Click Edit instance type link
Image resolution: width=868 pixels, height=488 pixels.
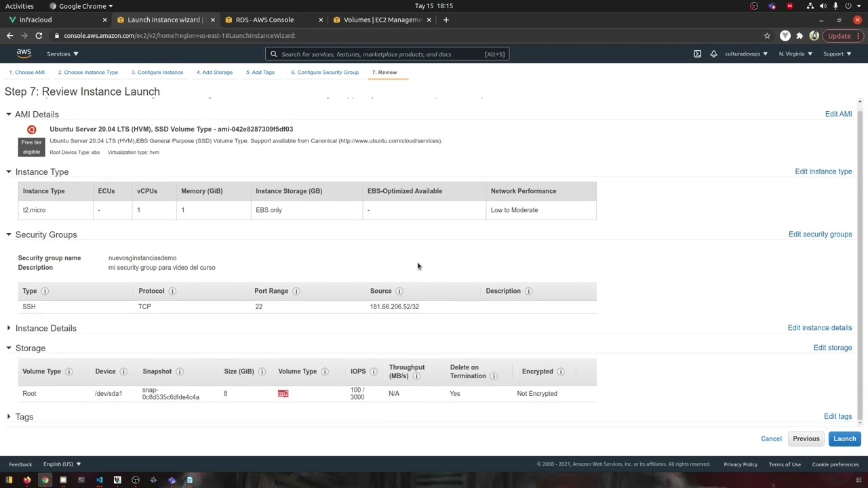(823, 171)
